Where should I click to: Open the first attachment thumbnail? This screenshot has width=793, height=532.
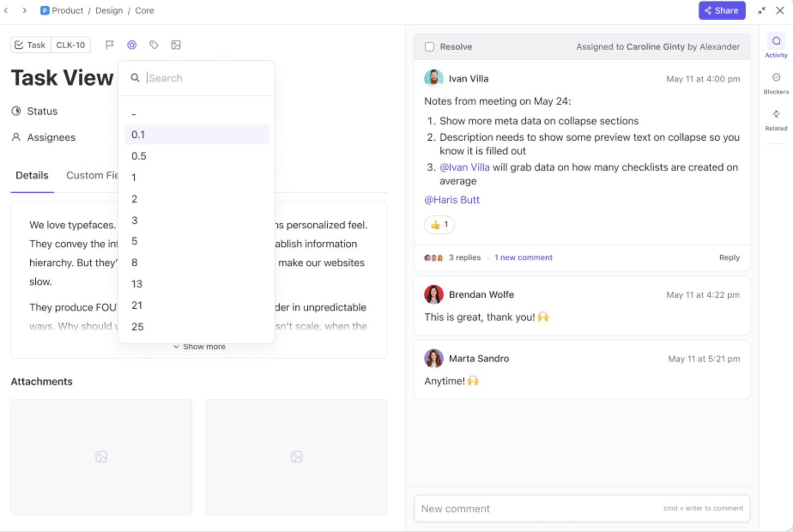[x=101, y=457]
